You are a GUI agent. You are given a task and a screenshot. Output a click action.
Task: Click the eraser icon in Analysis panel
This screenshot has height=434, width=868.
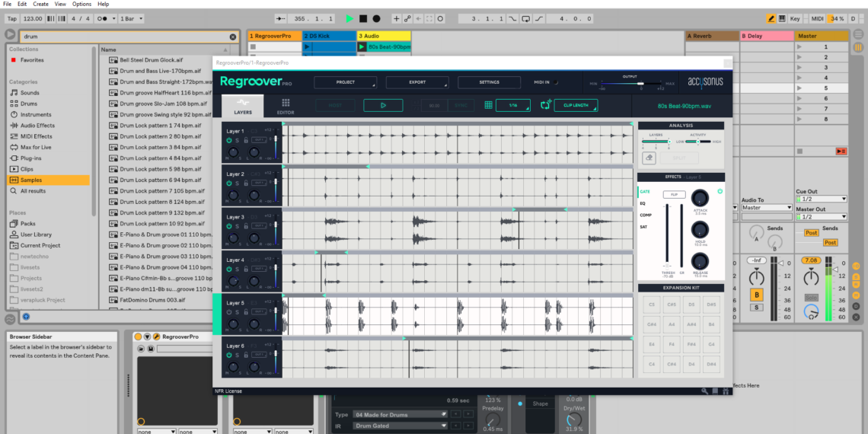649,158
